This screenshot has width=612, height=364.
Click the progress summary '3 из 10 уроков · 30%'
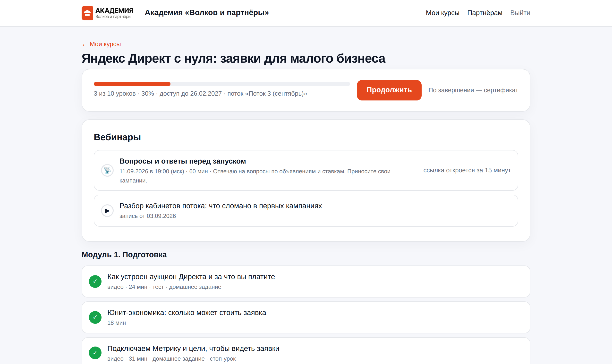pyautogui.click(x=124, y=94)
